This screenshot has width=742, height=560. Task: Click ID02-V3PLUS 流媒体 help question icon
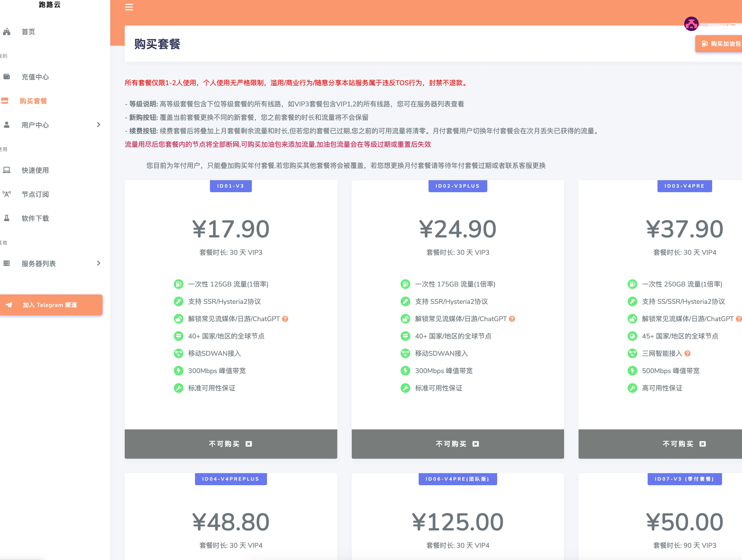point(512,319)
